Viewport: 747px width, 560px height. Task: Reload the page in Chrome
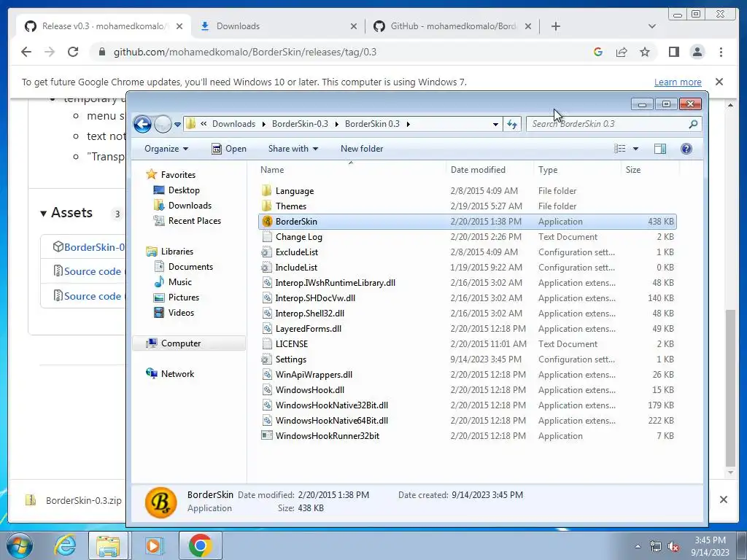[73, 52]
